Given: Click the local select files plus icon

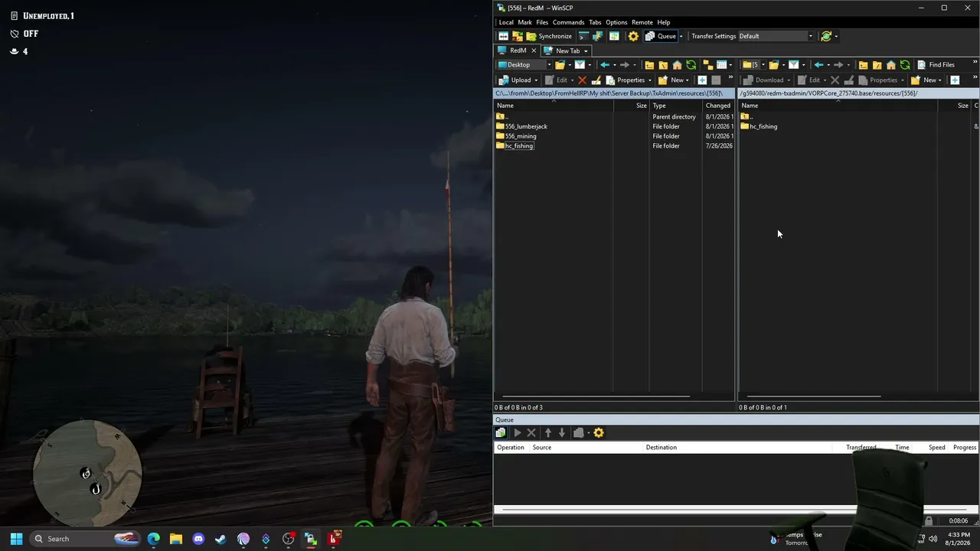Looking at the screenshot, I should pyautogui.click(x=702, y=80).
